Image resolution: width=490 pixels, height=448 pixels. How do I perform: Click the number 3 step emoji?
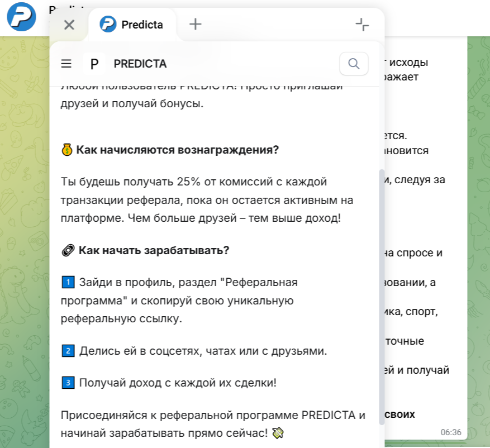68,383
